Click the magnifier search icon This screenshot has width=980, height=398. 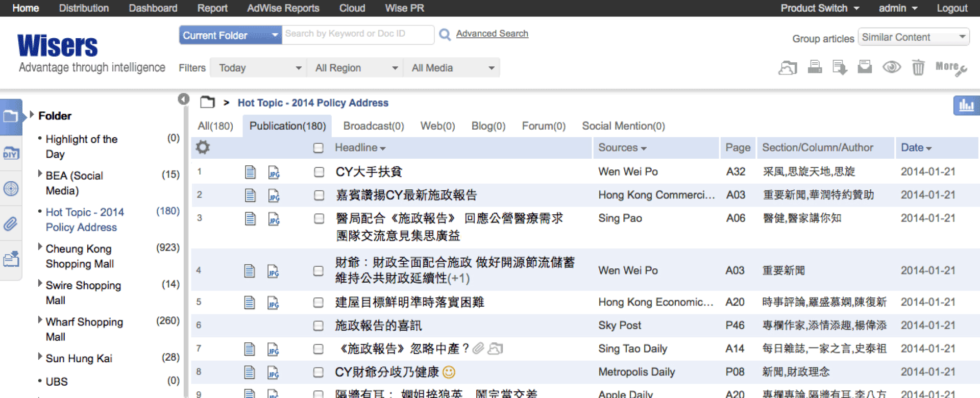click(x=445, y=34)
